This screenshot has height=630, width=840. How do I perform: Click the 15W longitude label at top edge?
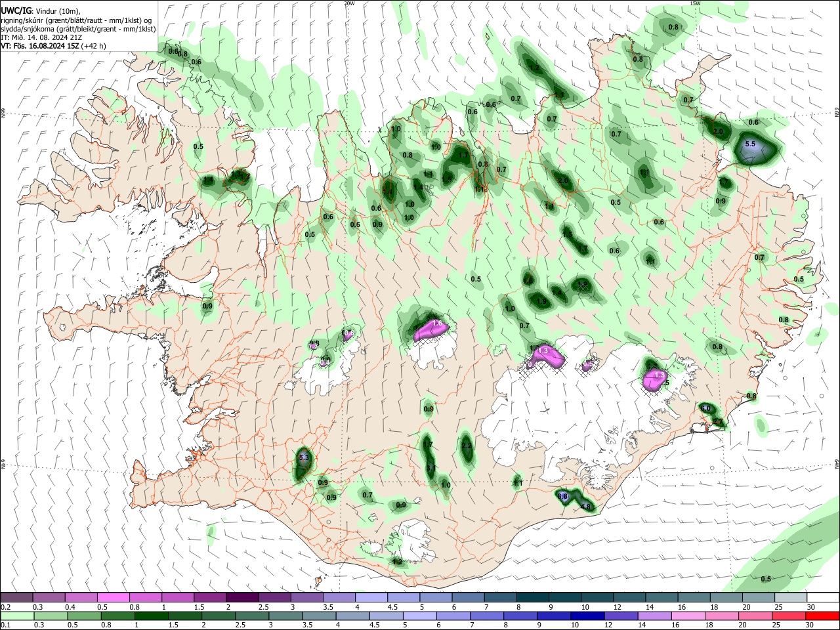coord(695,3)
